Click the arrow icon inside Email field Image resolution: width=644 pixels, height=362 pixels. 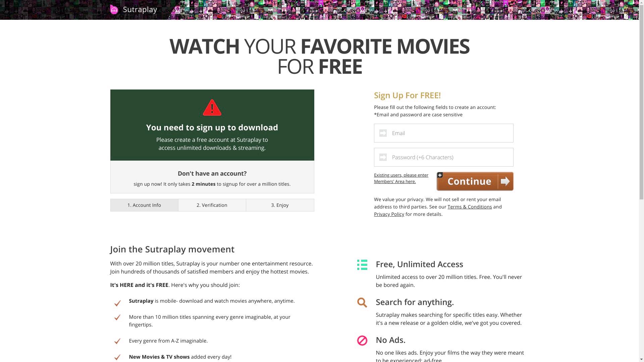383,133
